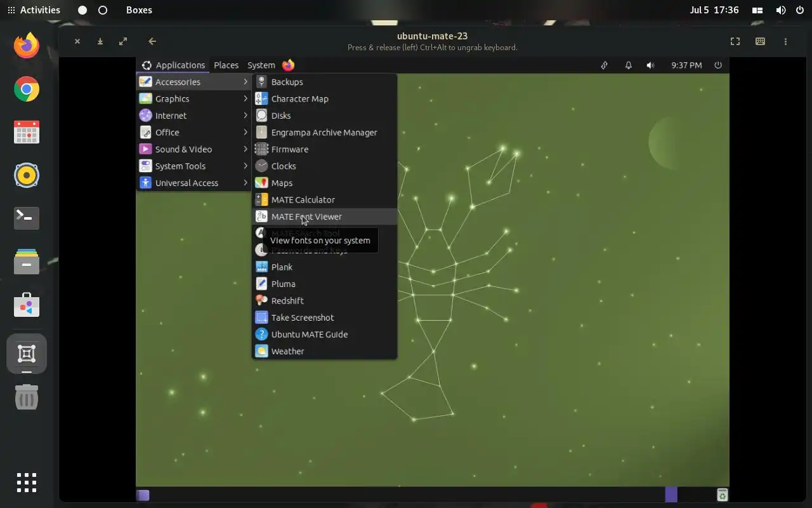Image resolution: width=812 pixels, height=508 pixels.
Task: Open MATE Font Viewer
Action: coord(325,217)
